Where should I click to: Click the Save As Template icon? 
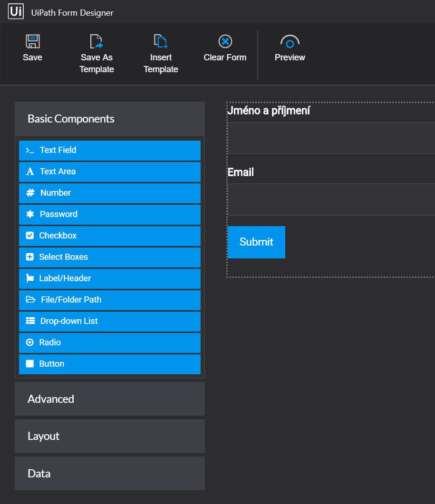(96, 41)
